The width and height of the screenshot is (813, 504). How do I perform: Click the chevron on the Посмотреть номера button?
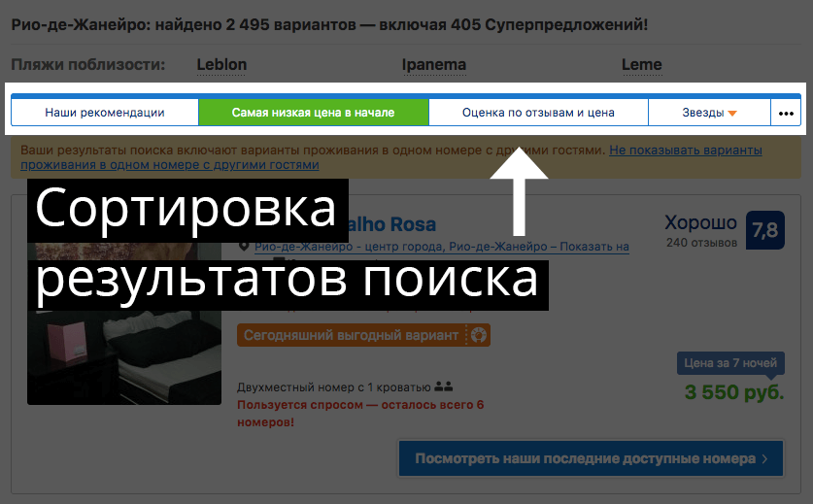tap(765, 458)
